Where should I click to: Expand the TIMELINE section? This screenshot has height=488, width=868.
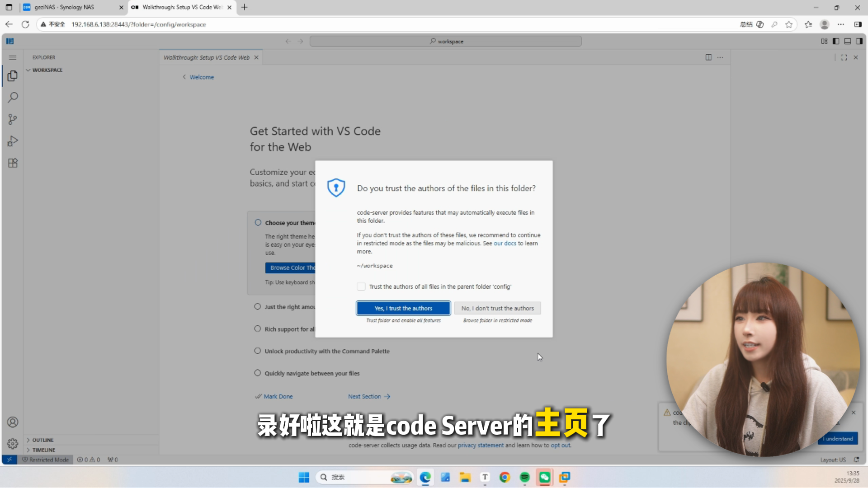coord(43,450)
